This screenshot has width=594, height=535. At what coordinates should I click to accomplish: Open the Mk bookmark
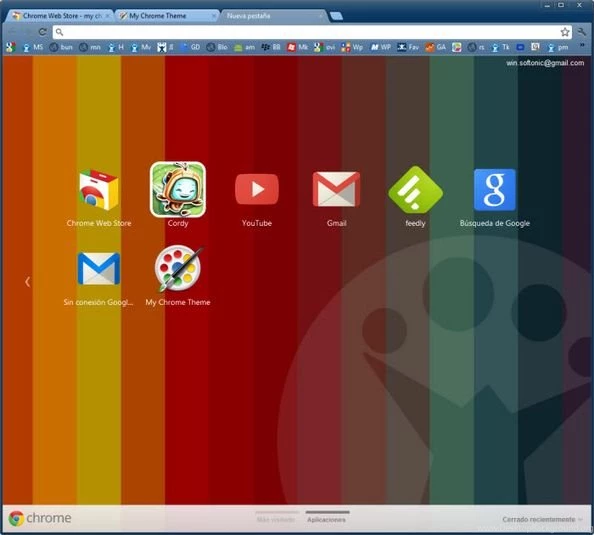coord(298,47)
